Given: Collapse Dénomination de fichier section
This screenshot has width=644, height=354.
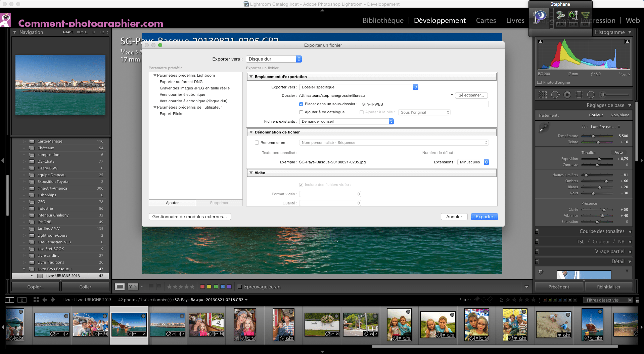Looking at the screenshot, I should [x=251, y=132].
